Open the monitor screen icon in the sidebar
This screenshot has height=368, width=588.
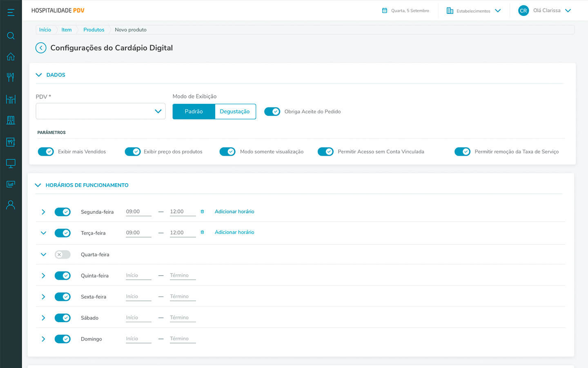point(11,163)
